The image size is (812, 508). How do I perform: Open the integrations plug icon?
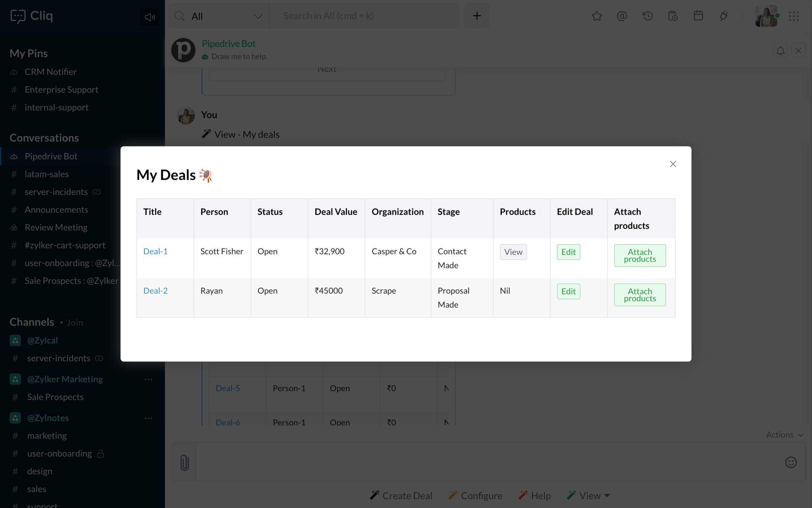(724, 16)
